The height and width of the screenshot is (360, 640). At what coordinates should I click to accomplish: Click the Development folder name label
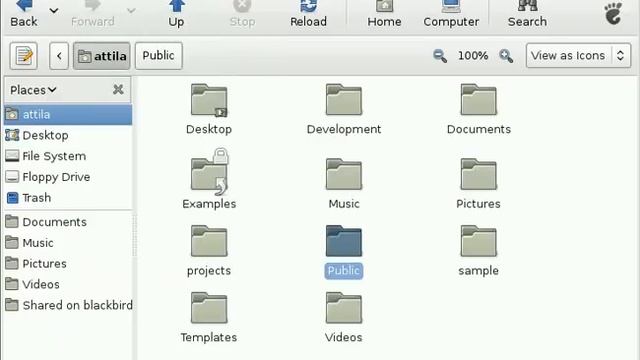pos(344,129)
